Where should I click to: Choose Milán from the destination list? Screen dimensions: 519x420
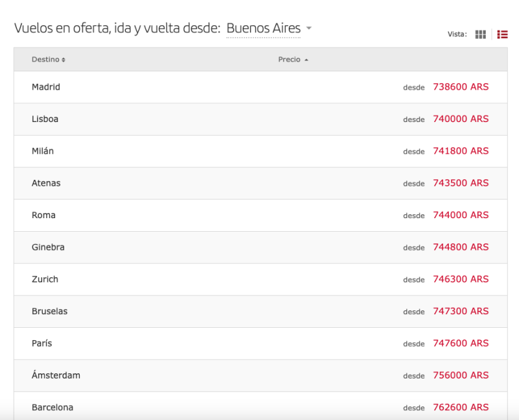pos(43,151)
